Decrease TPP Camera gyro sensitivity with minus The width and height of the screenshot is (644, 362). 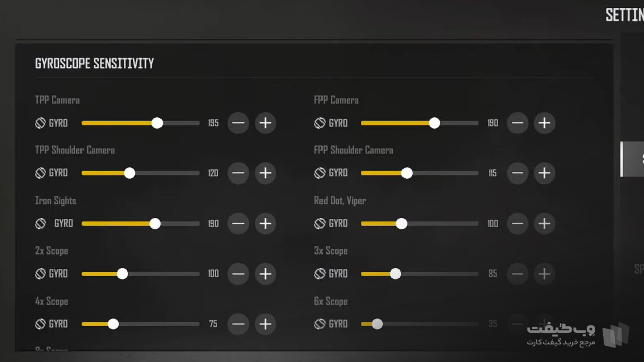[238, 123]
